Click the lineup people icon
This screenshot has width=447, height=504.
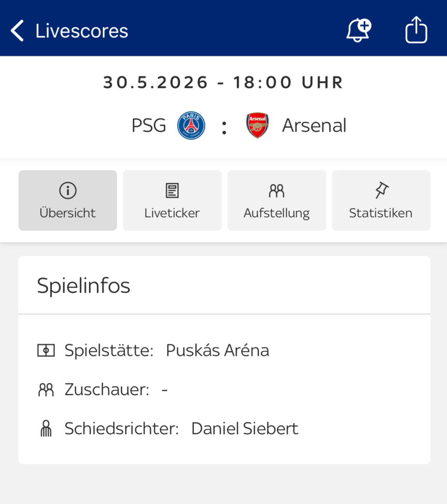pyautogui.click(x=276, y=191)
